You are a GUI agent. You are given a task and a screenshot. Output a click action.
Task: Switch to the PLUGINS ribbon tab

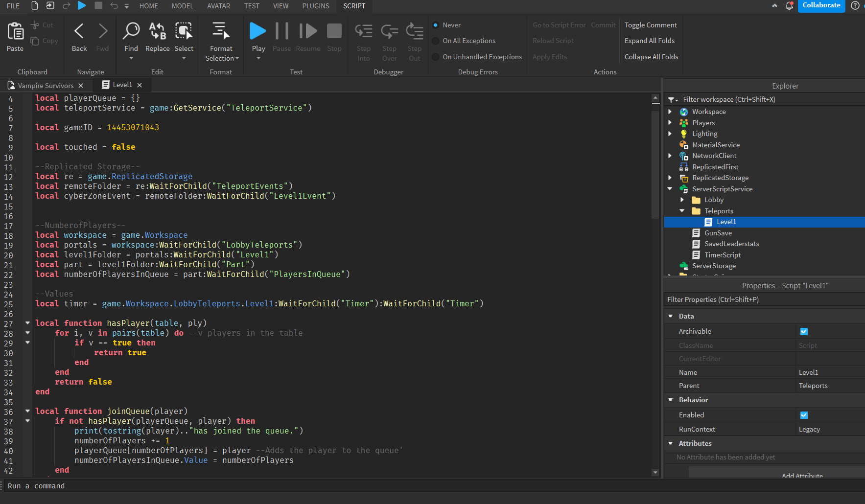316,6
